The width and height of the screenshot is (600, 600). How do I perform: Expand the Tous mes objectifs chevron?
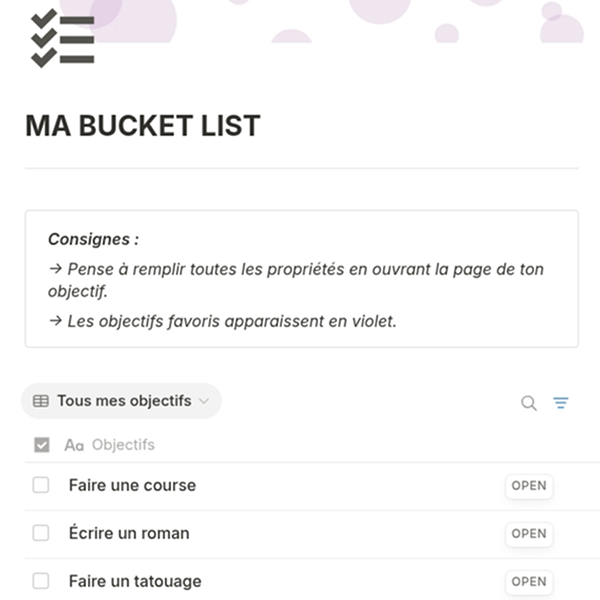click(x=204, y=401)
